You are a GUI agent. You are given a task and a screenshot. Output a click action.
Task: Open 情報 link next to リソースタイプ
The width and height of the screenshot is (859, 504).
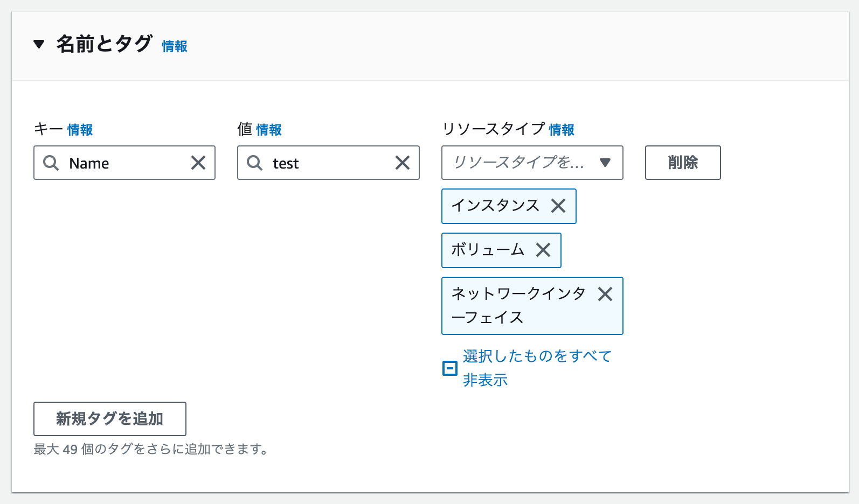562,130
